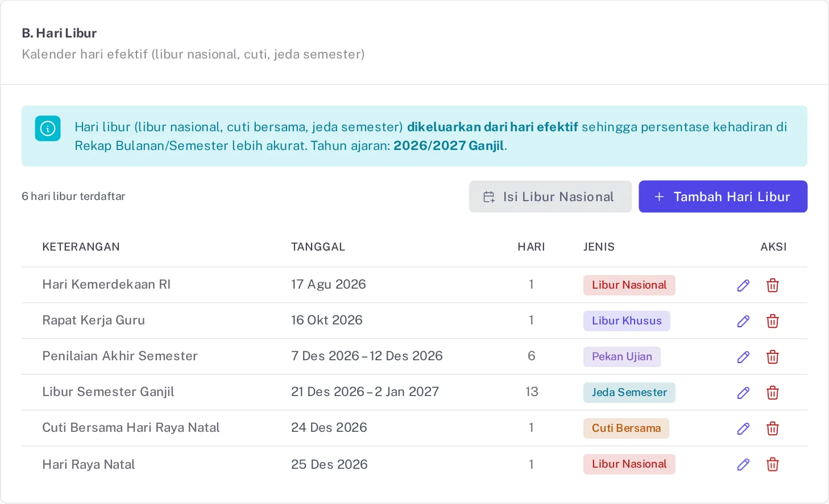Viewport: 829px width, 504px height.
Task: Click the name Cuti Bersama Hari Raya Natal
Action: pyautogui.click(x=131, y=428)
